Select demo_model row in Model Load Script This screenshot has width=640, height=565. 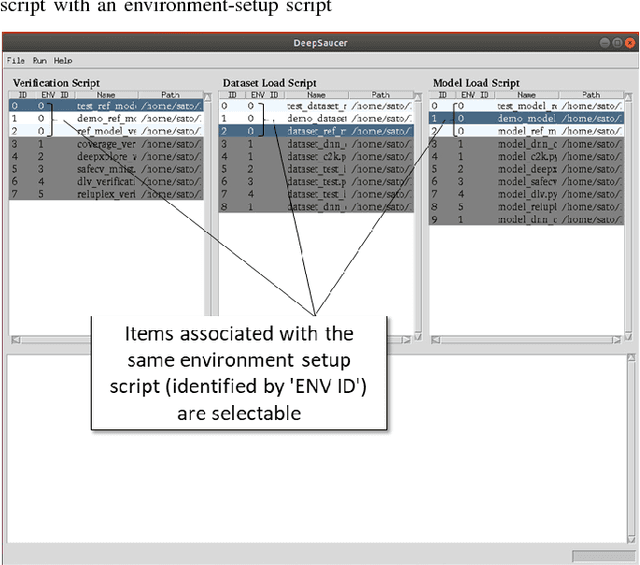[525, 118]
